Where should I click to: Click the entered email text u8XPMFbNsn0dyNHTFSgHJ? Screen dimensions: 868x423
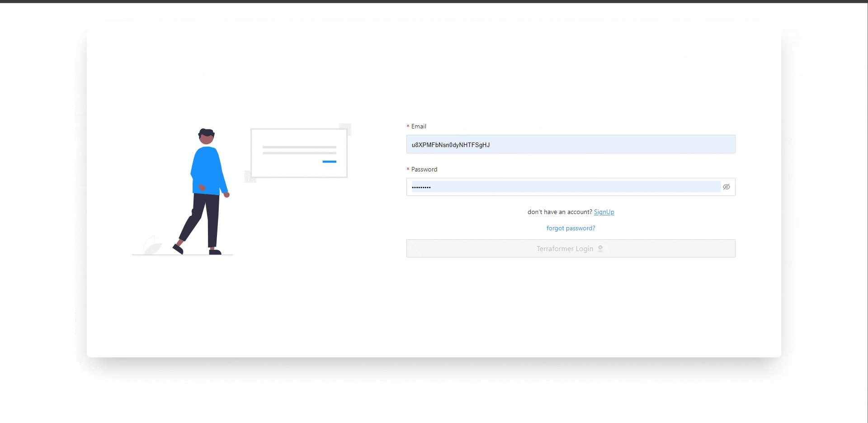pyautogui.click(x=450, y=145)
